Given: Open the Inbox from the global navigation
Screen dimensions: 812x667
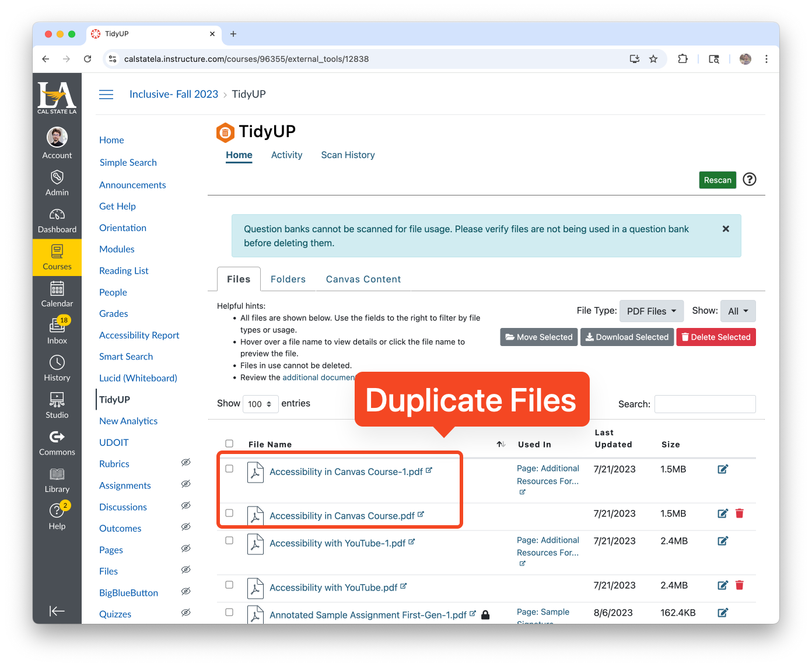Looking at the screenshot, I should coord(57,330).
